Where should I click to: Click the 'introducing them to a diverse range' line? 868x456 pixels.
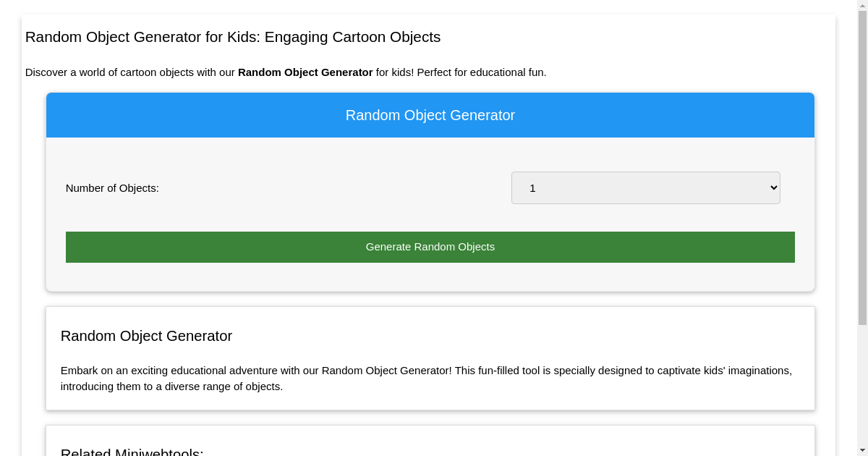(171, 387)
